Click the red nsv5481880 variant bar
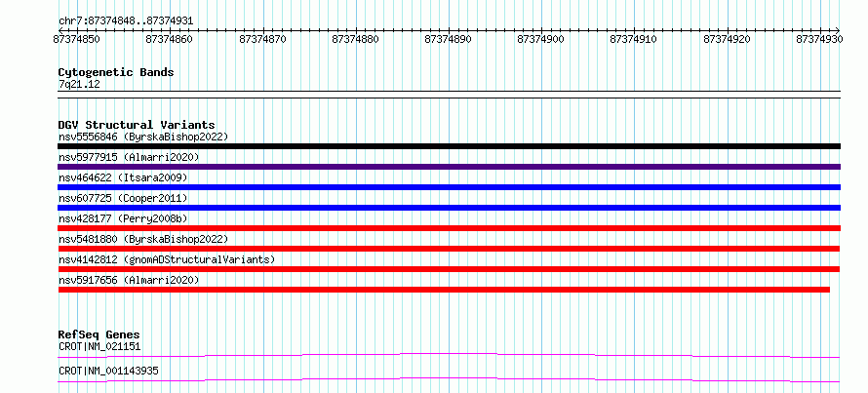This screenshot has width=868, height=393. (449, 249)
